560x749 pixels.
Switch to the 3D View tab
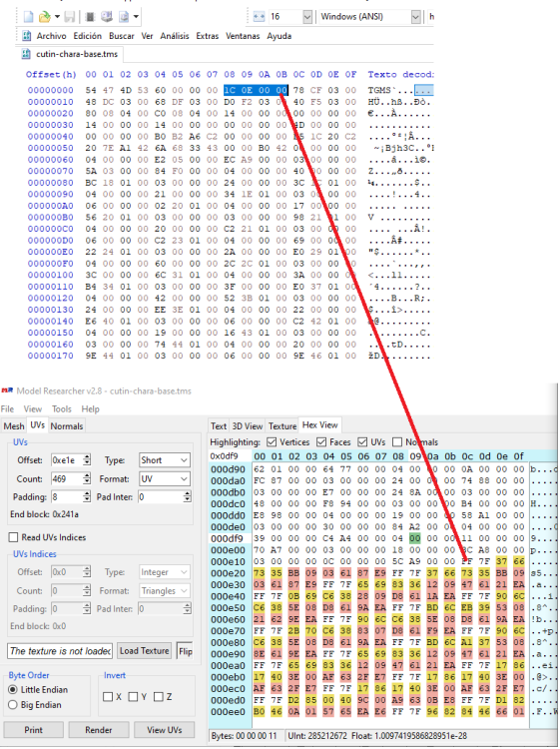(247, 426)
